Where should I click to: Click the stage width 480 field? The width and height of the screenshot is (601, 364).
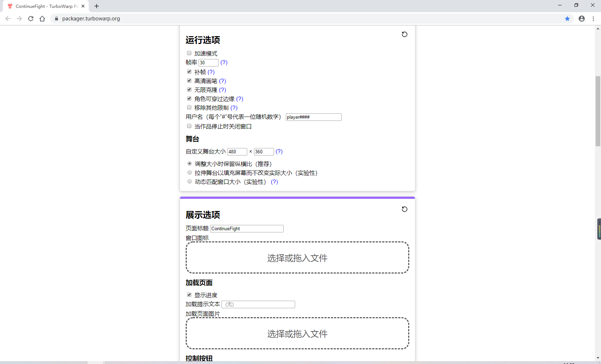(x=237, y=152)
